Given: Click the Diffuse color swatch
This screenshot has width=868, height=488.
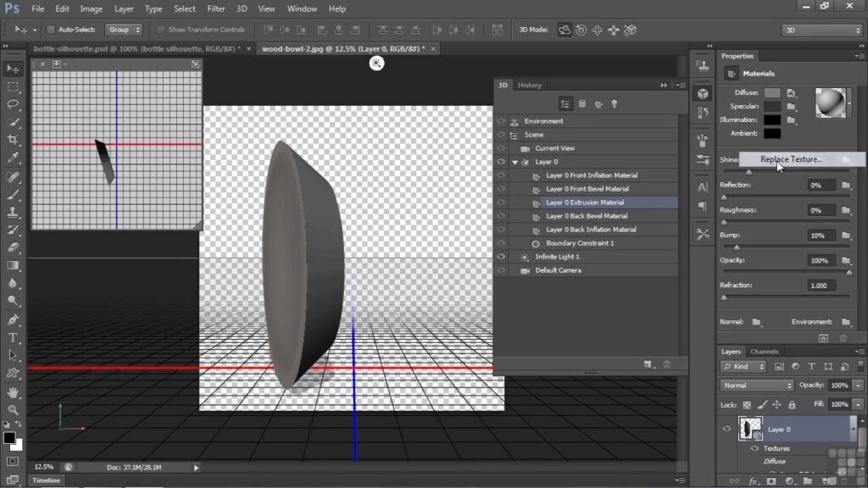Looking at the screenshot, I should tap(771, 92).
